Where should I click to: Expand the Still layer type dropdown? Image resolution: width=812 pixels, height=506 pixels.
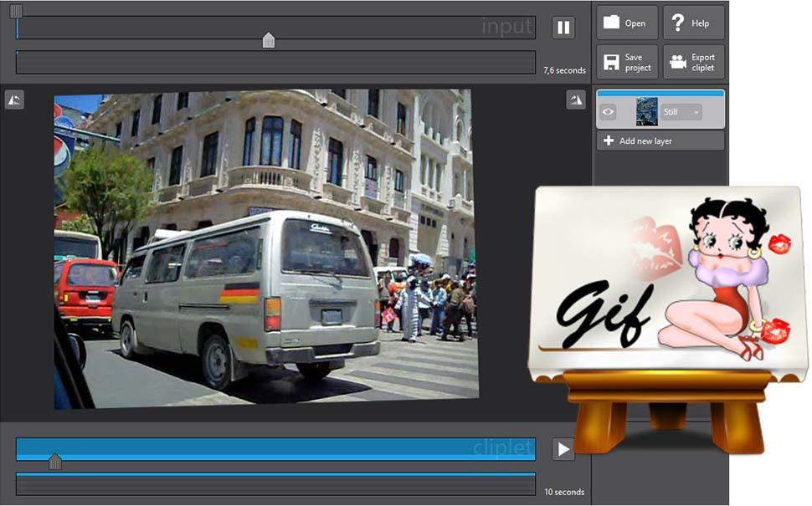681,112
